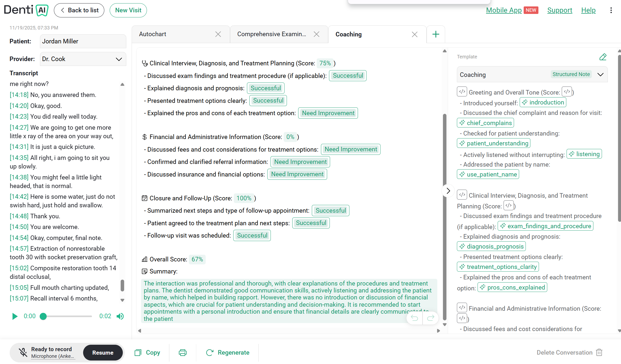
Task: Toggle the muted microphone icon
Action: pyautogui.click(x=23, y=352)
